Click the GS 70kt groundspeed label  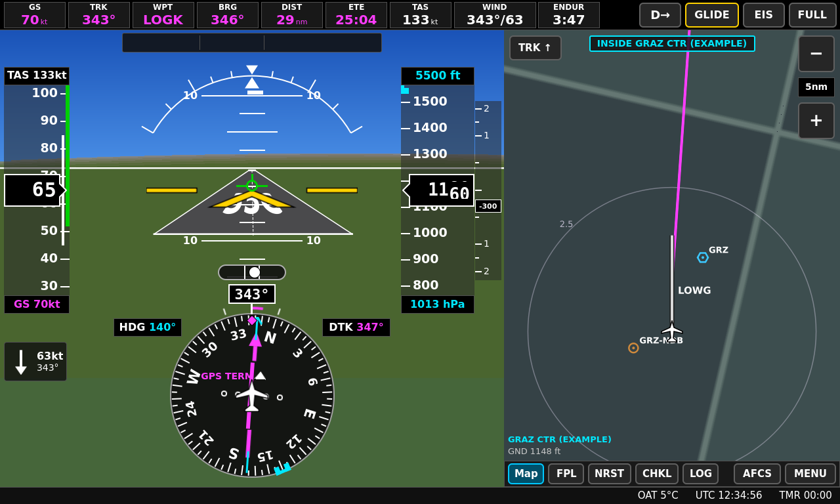[37, 304]
